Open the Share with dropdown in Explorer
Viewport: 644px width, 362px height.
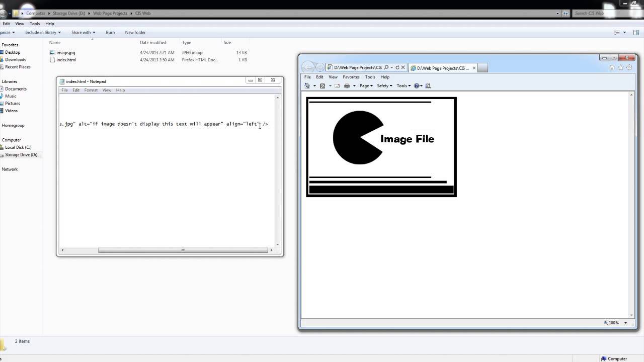pyautogui.click(x=83, y=32)
